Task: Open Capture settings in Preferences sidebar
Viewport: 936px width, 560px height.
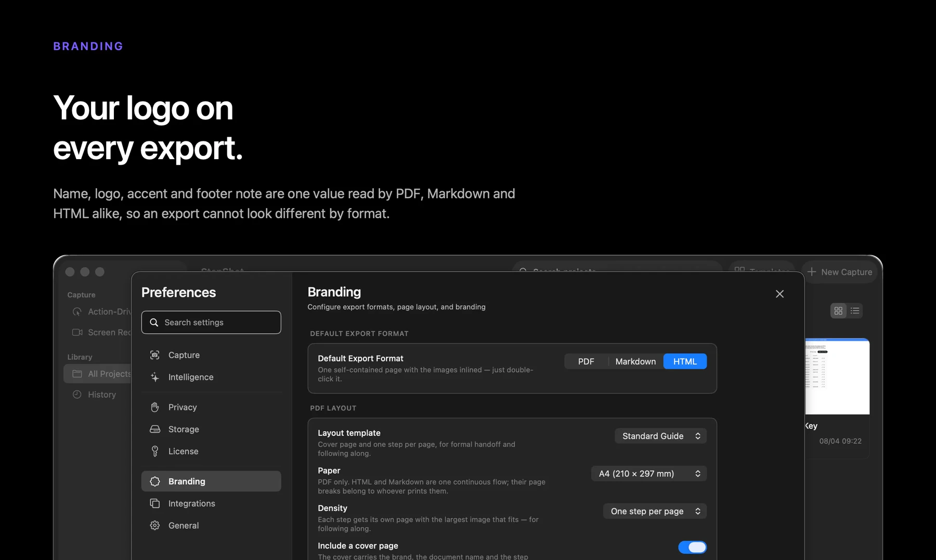Action: pos(211,355)
